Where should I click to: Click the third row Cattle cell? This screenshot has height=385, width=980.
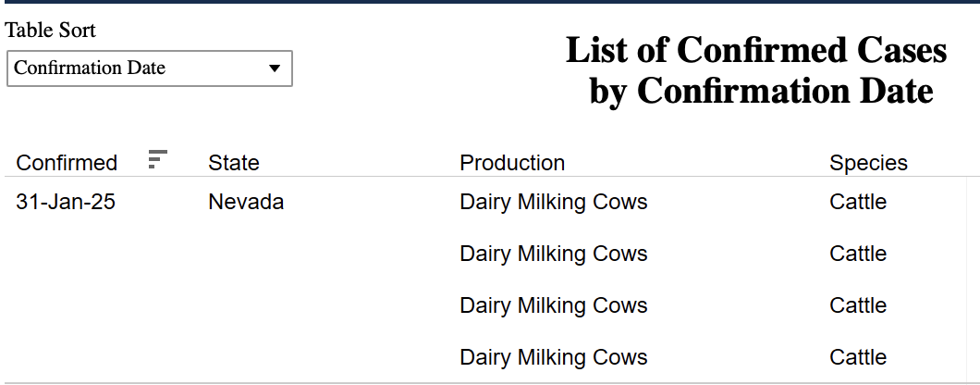pyautogui.click(x=858, y=305)
